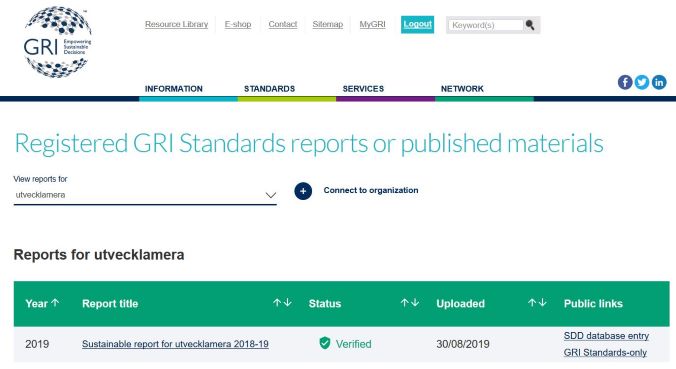676x369 pixels.
Task: Open the View reports for dropdown
Action: [145, 195]
